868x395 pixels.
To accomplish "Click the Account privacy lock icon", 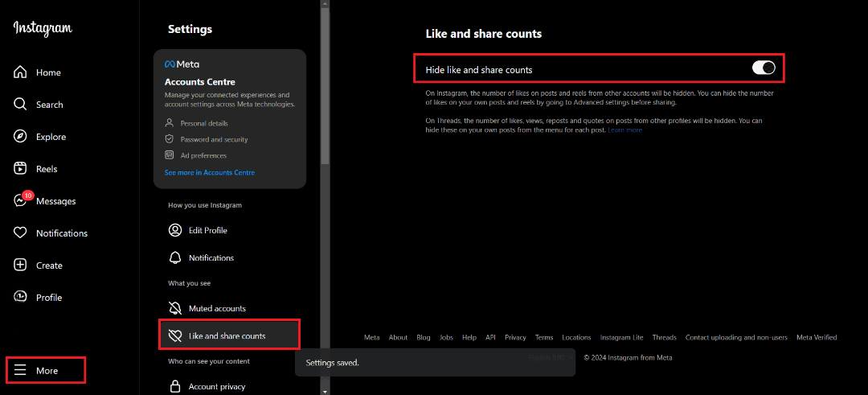I will pos(175,386).
